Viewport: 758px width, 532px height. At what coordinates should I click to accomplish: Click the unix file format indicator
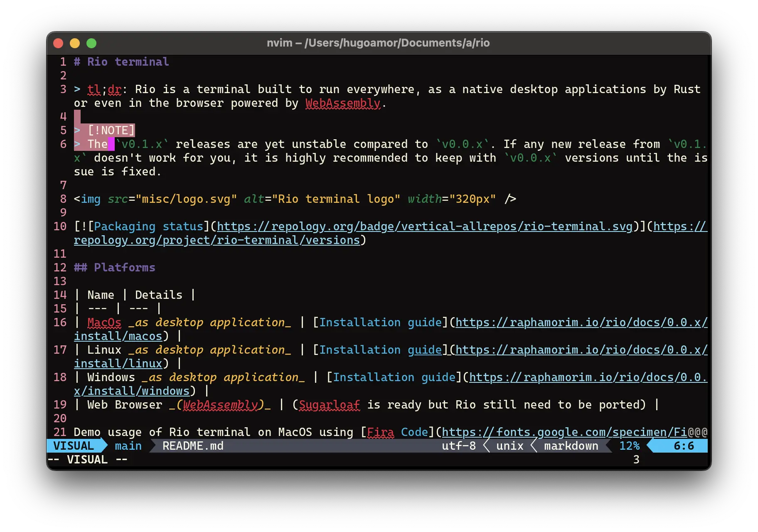[509, 446]
